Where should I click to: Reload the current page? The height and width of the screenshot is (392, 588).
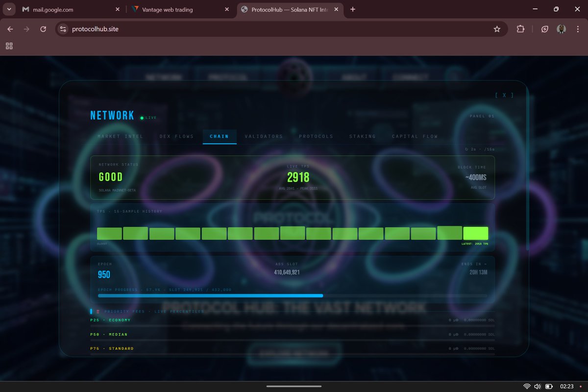[x=43, y=29]
